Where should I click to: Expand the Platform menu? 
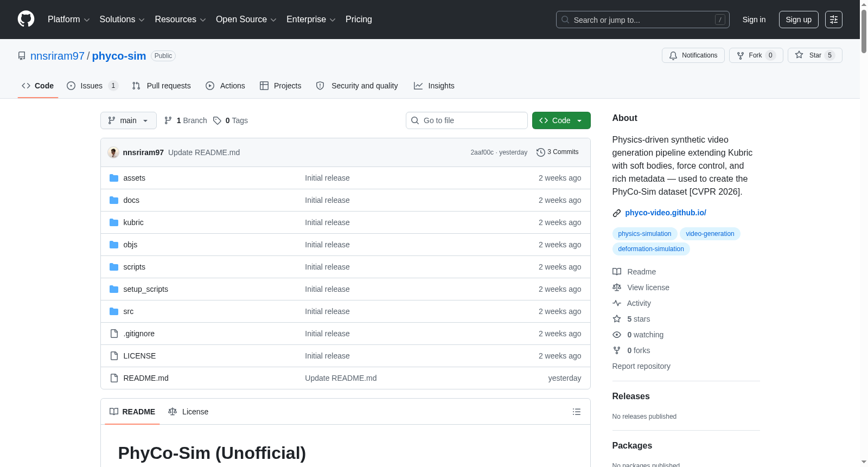(68, 20)
